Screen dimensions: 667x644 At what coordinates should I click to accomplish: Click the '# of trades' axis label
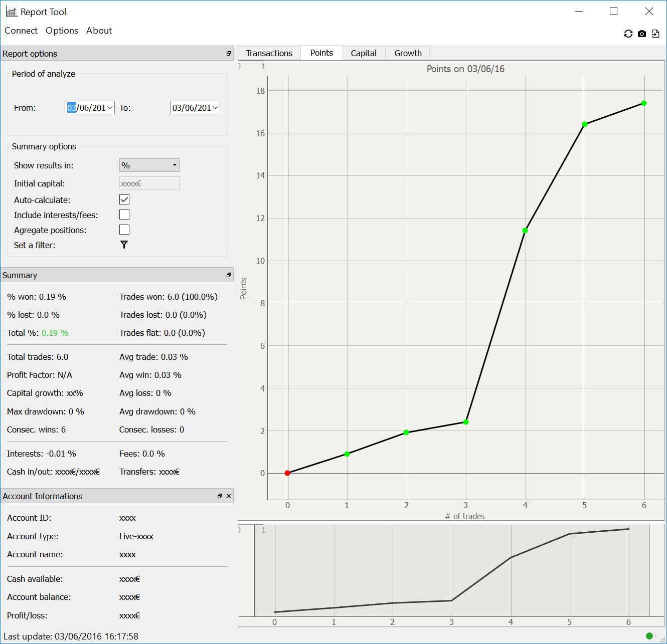[465, 516]
